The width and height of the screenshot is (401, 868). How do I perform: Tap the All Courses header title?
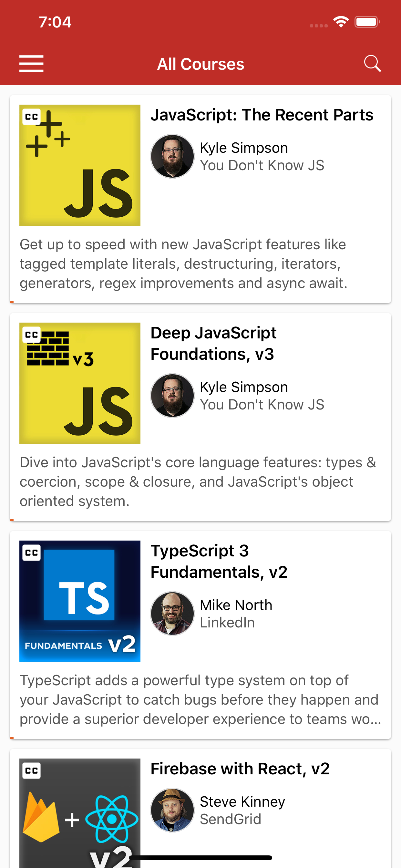click(x=200, y=64)
